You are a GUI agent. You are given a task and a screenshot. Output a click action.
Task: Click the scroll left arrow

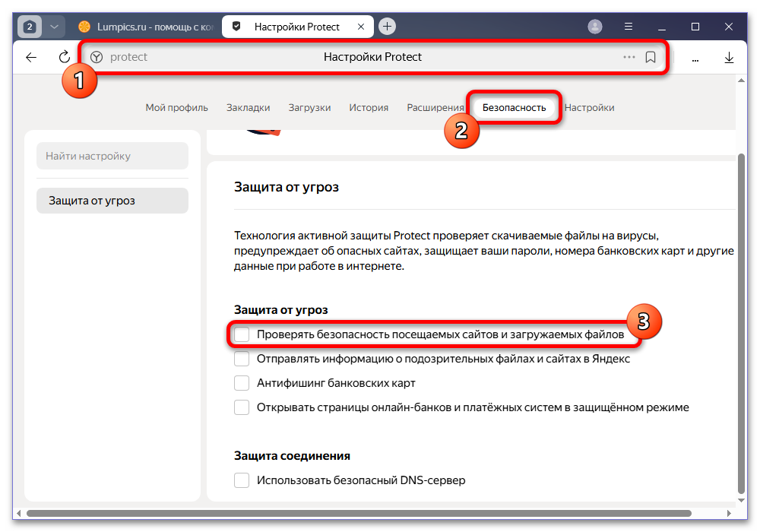pyautogui.click(x=19, y=513)
